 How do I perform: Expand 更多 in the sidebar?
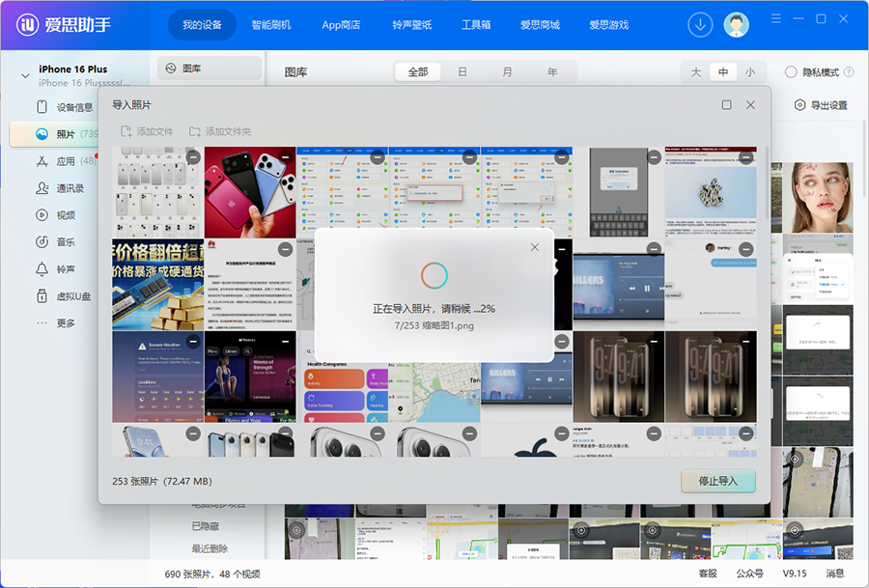tap(55, 323)
